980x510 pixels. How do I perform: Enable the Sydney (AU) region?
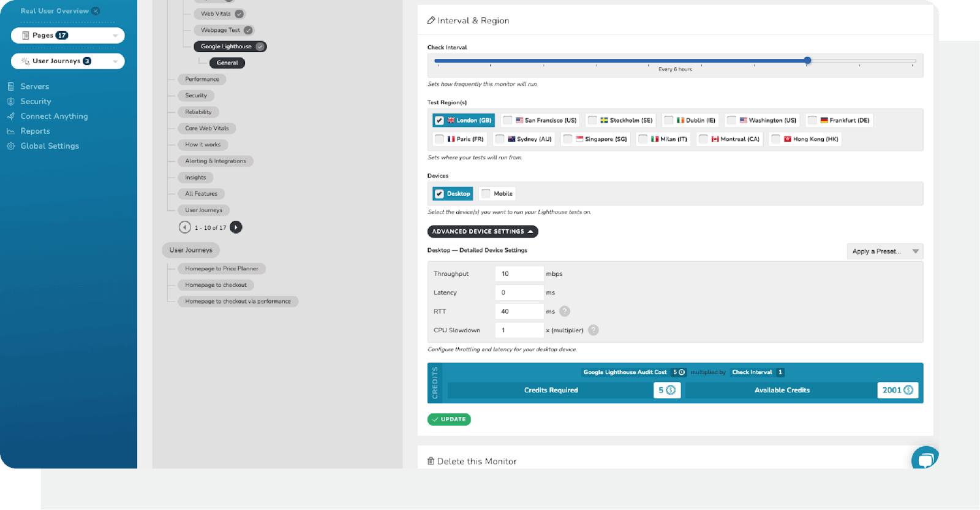(500, 139)
